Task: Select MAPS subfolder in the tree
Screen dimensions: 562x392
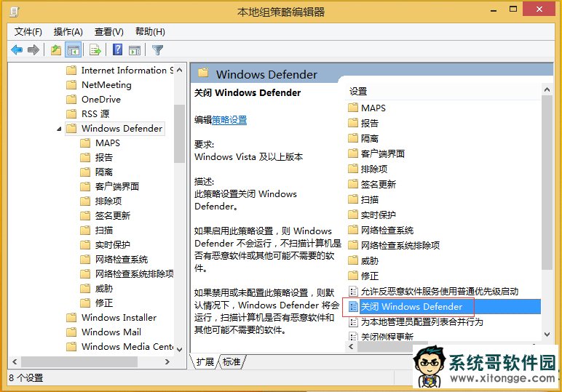Action: click(x=108, y=143)
